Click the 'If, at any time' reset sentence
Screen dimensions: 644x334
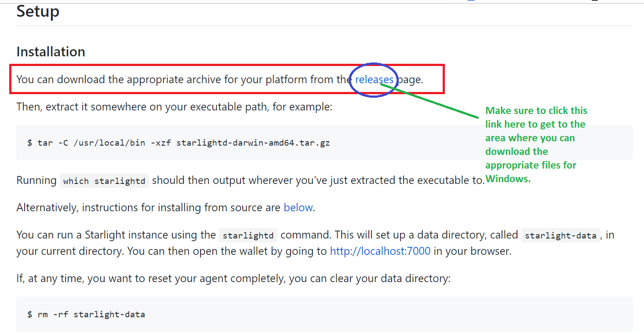pos(233,279)
